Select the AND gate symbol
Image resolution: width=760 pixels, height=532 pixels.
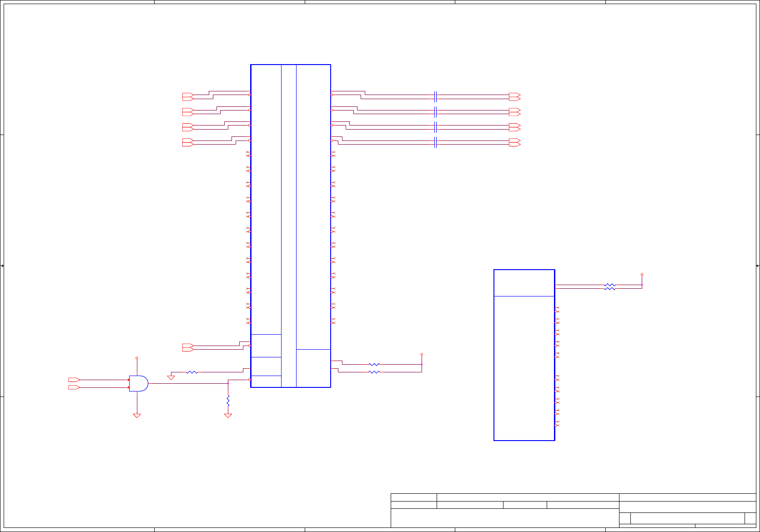click(x=139, y=383)
